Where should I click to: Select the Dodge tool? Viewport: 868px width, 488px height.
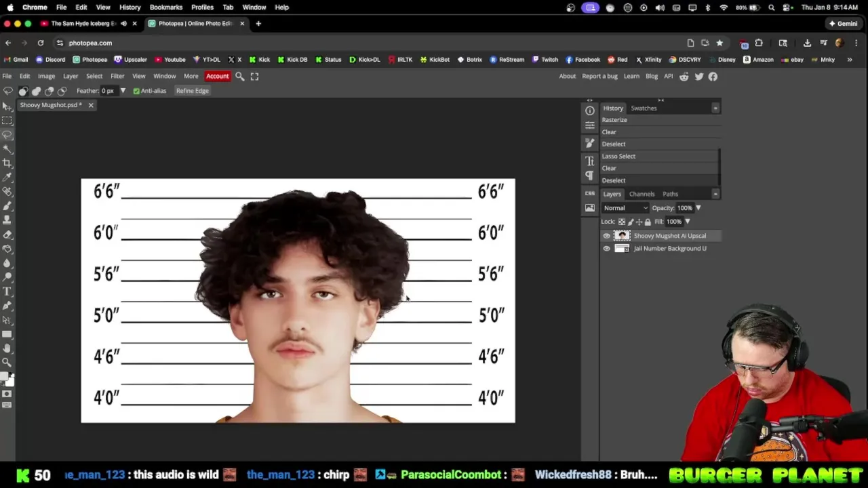click(7, 277)
